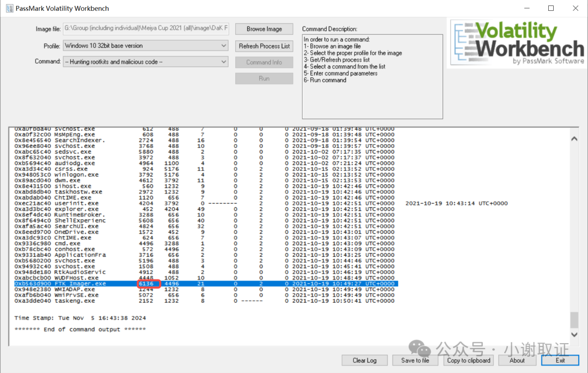Click the WMIADAP.exe row
Viewport: 588px width, 373px height.
tap(204, 289)
